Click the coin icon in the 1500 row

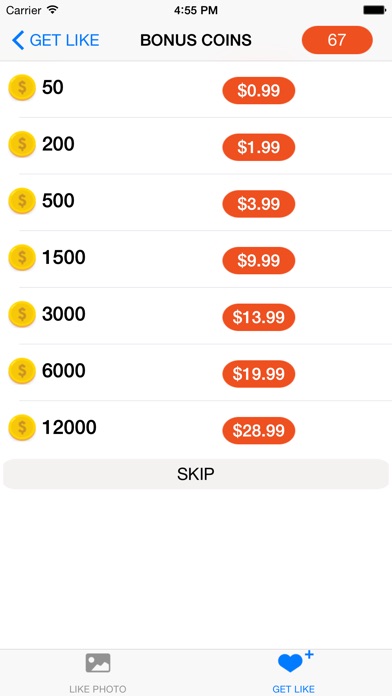tap(22, 258)
